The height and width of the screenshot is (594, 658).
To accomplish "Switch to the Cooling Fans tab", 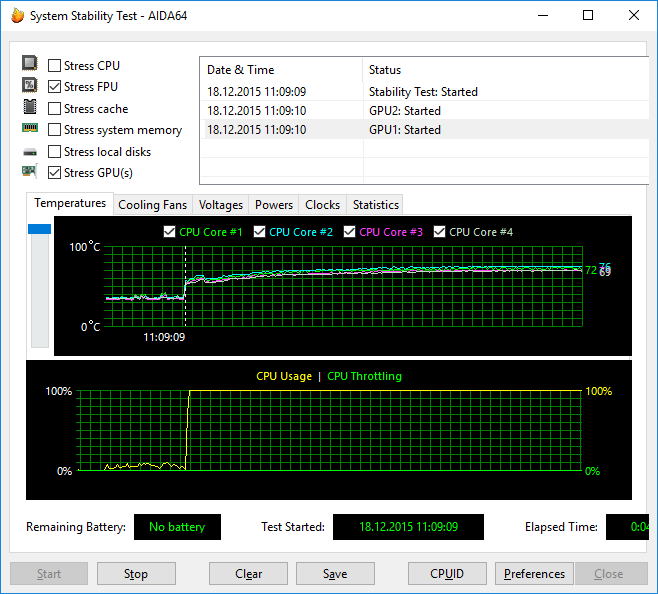I will [153, 205].
